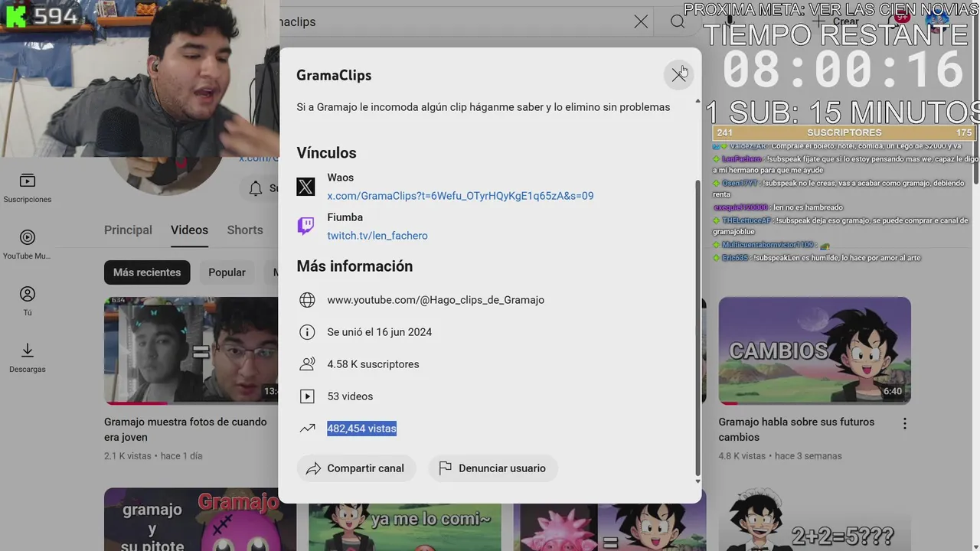Viewport: 980px width, 551px height.
Task: Open the CAMBIOS video thumbnail
Action: point(815,350)
